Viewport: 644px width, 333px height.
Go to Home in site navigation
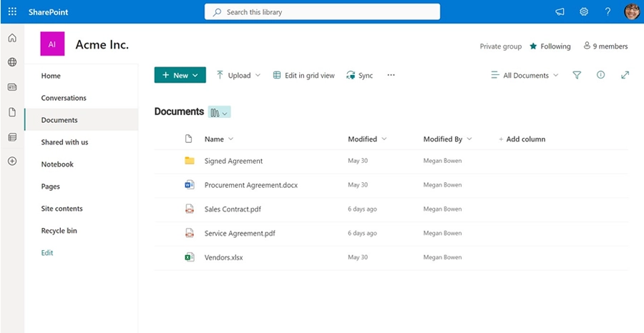pyautogui.click(x=51, y=76)
